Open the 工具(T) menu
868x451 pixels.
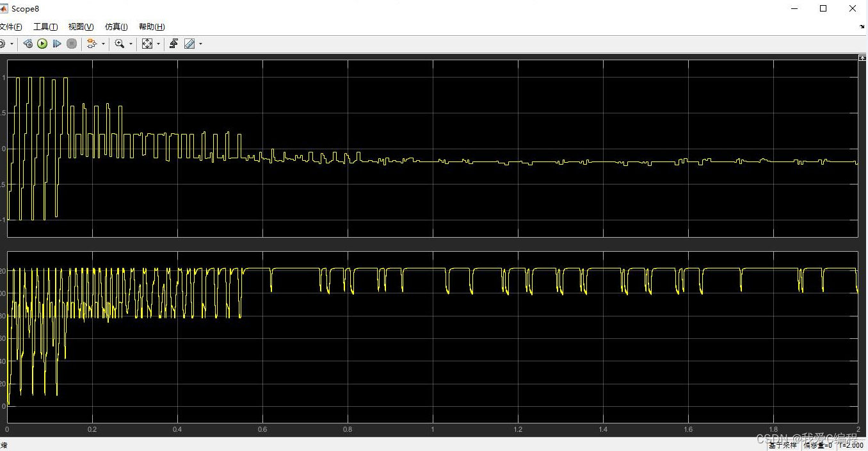[x=45, y=27]
